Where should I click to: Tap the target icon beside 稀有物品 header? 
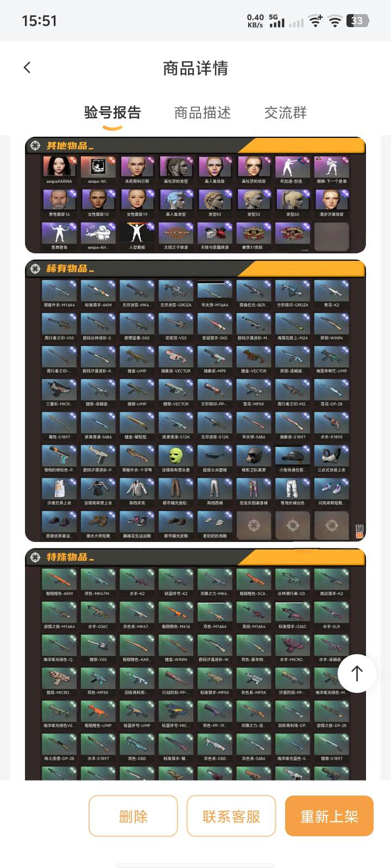[35, 269]
